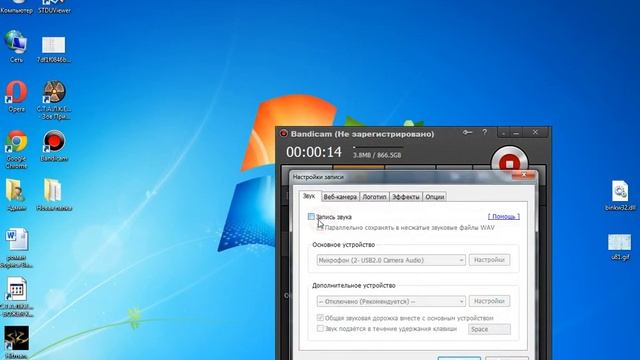640x360 pixels.
Task: Toggle the Общая звуковая дорожка checkbox
Action: click(320, 318)
